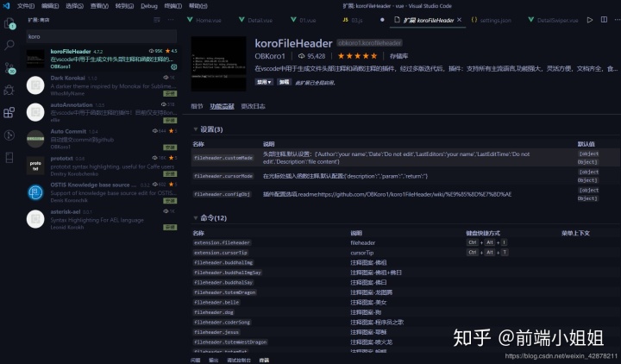Select the koroFileHeader extension in results list

click(102, 59)
